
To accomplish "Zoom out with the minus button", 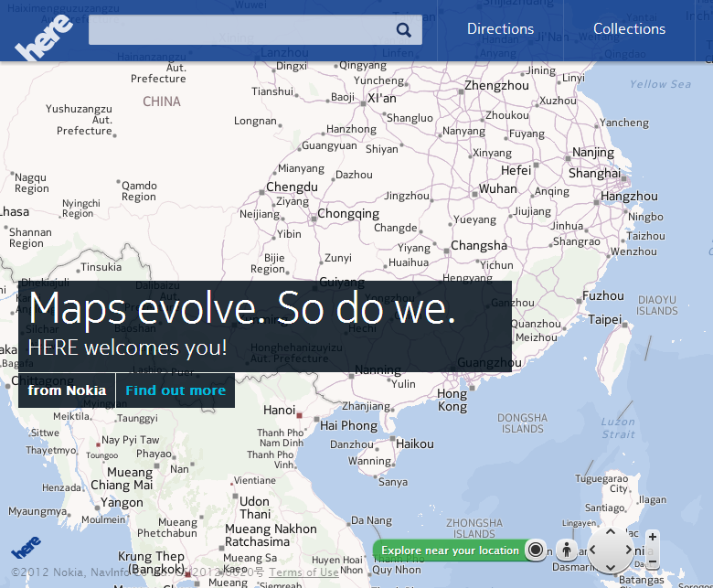I will 653,562.
